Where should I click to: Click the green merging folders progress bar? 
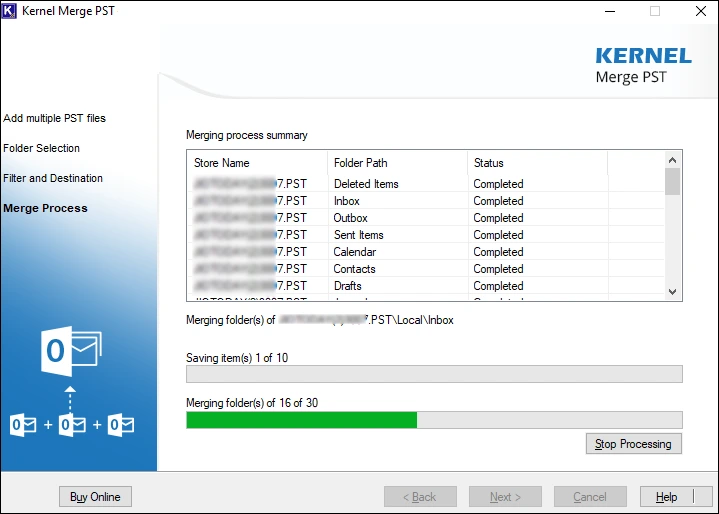pyautogui.click(x=302, y=420)
